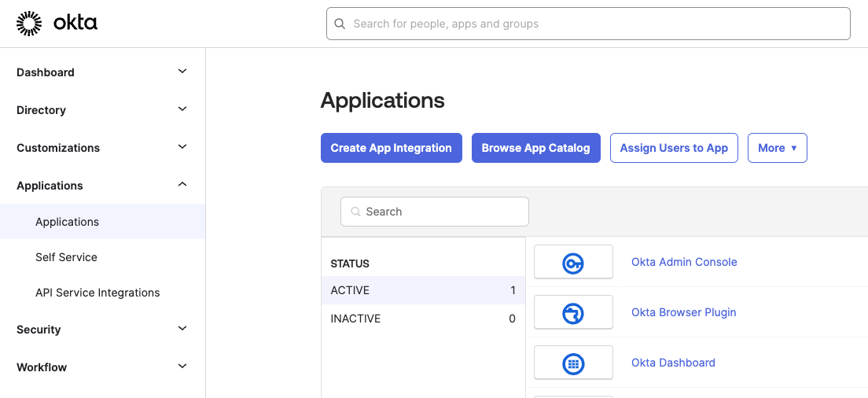
Task: Click the Workflow label in sidebar
Action: point(42,367)
